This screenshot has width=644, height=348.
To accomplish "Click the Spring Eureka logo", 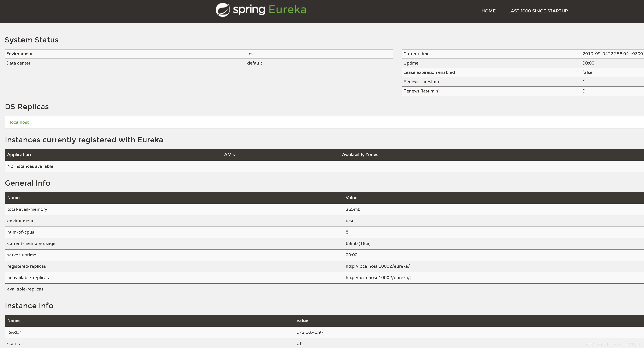I will pyautogui.click(x=261, y=10).
